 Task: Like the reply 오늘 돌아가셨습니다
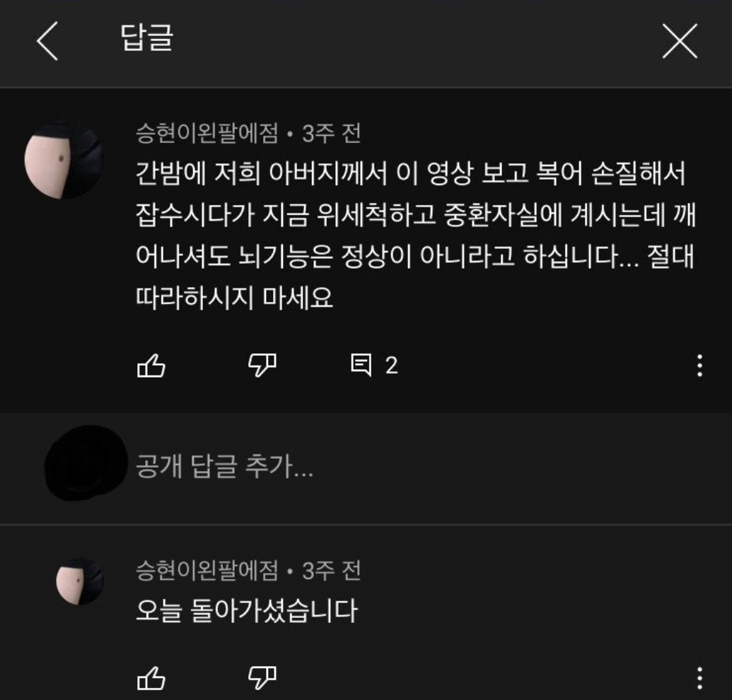click(x=151, y=677)
